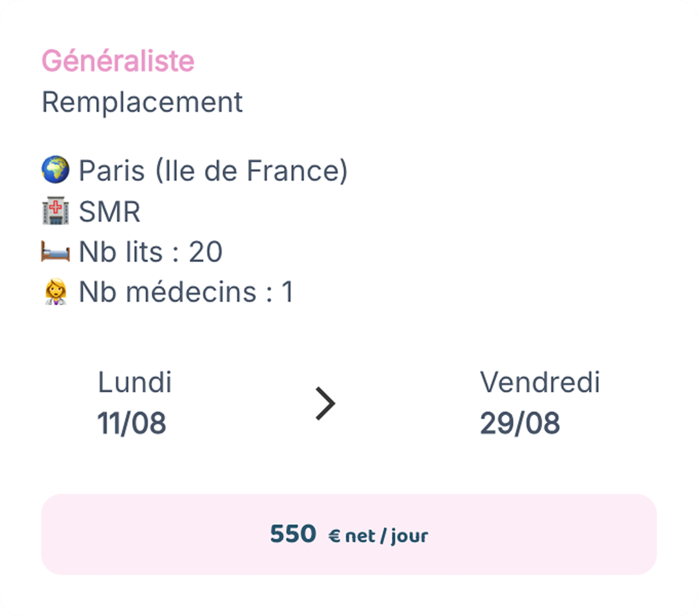Screen dimensions: 698x616
Task: Click the pink 550 € net / jour banner
Action: point(349,534)
